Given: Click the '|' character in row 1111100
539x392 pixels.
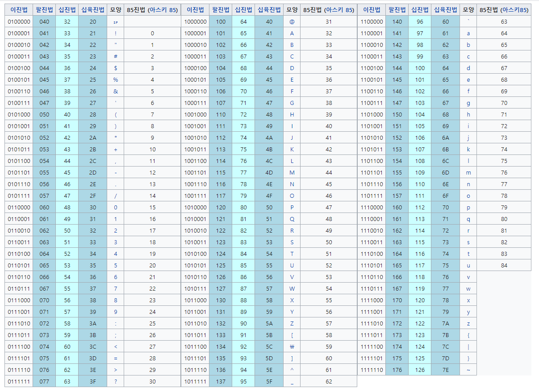Looking at the screenshot, I should 468,346.
